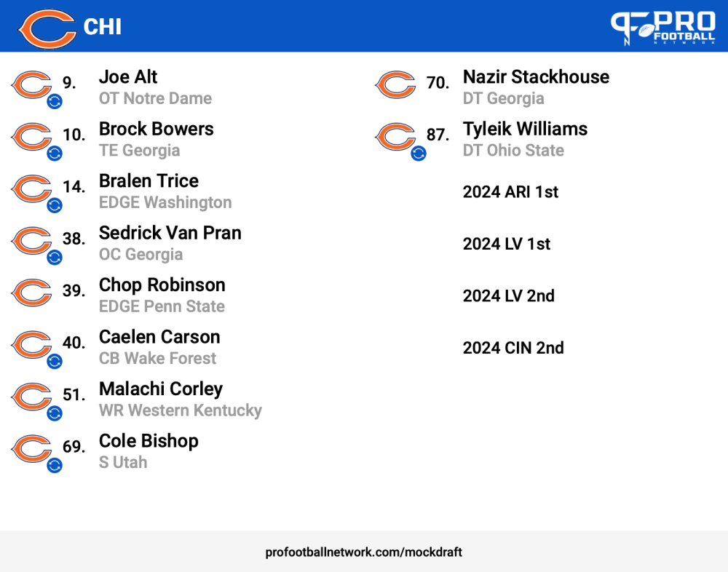Image resolution: width=728 pixels, height=572 pixels.
Task: Click the trade swap badge beside pick 14
Action: (55, 205)
